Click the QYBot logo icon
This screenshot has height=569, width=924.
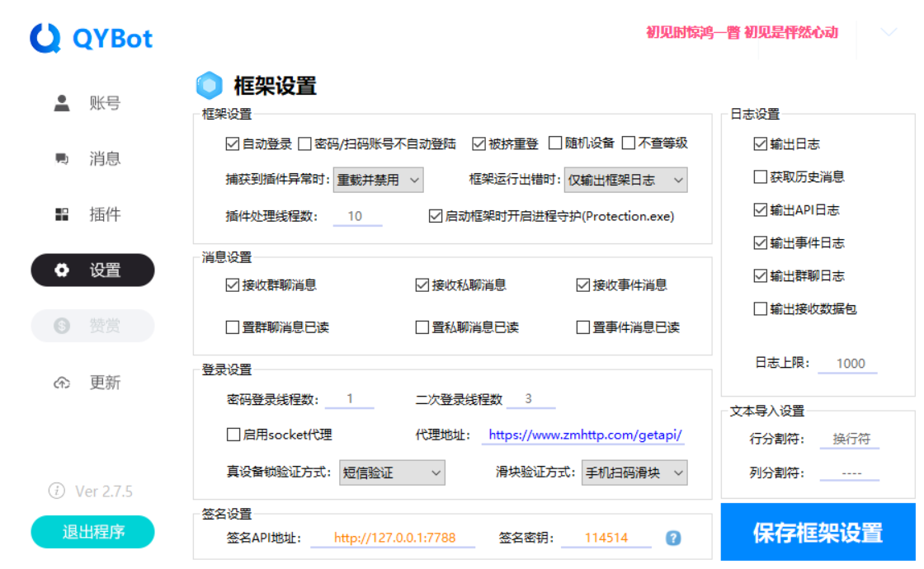pos(45,37)
